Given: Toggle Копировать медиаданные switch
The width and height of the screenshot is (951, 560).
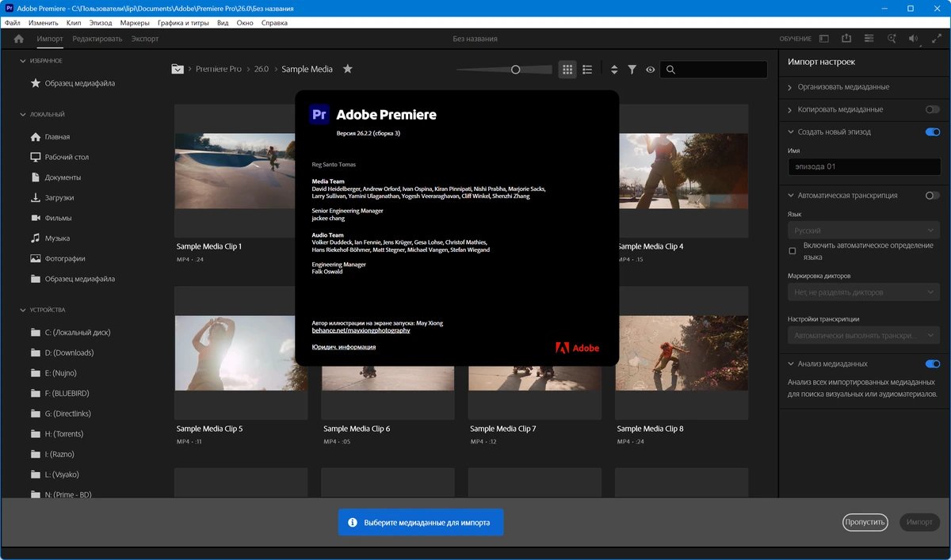Looking at the screenshot, I should [x=932, y=109].
